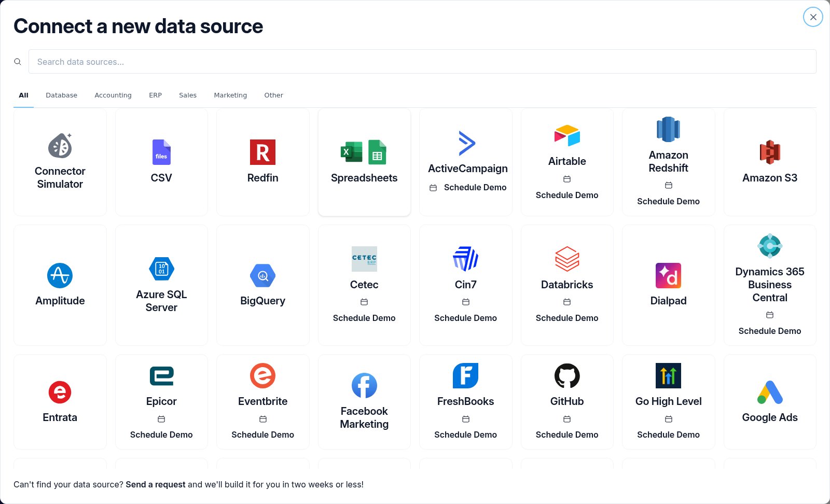Click the Amplitude label
The width and height of the screenshot is (830, 504).
pyautogui.click(x=60, y=301)
